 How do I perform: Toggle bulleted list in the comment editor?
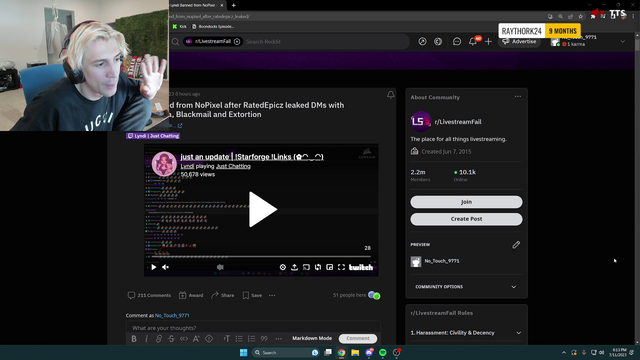click(239, 338)
